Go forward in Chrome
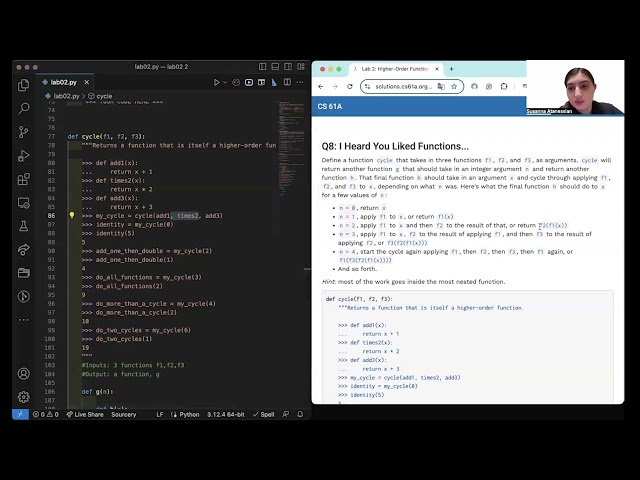This screenshot has width=640, height=480. (335, 87)
